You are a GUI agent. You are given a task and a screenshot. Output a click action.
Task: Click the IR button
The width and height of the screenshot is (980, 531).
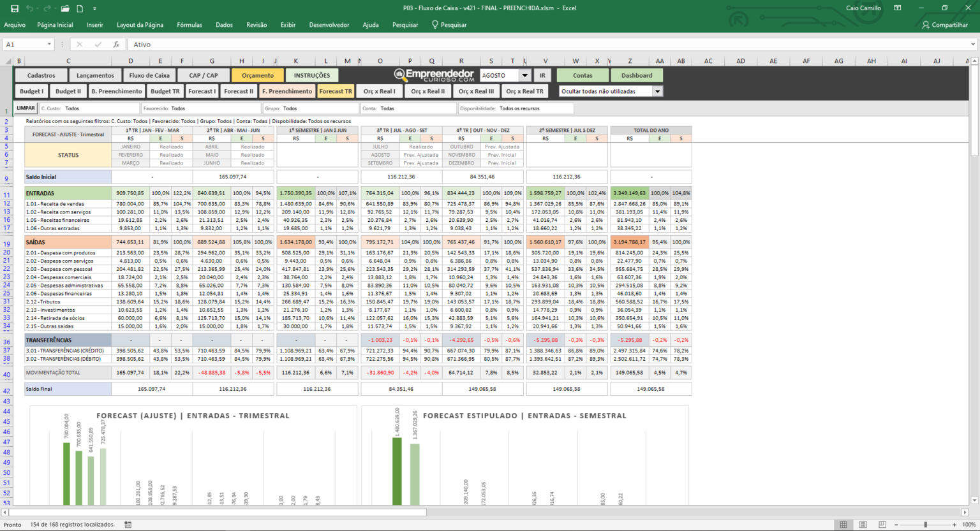[542, 75]
